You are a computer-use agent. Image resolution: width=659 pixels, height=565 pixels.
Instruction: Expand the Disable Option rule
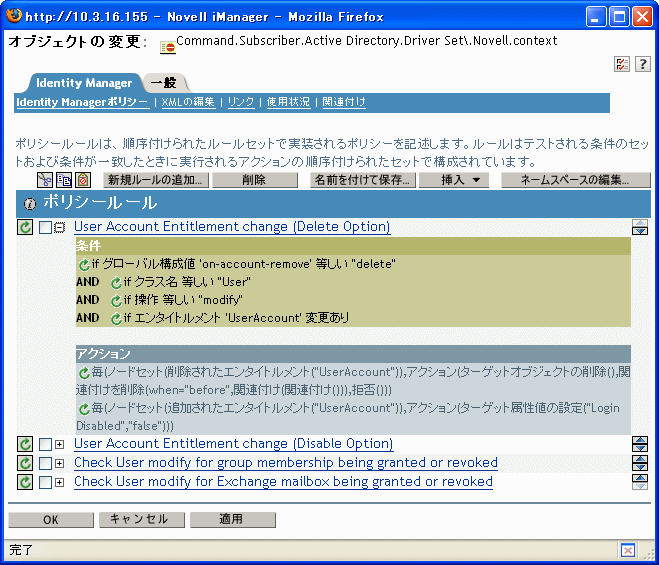60,444
